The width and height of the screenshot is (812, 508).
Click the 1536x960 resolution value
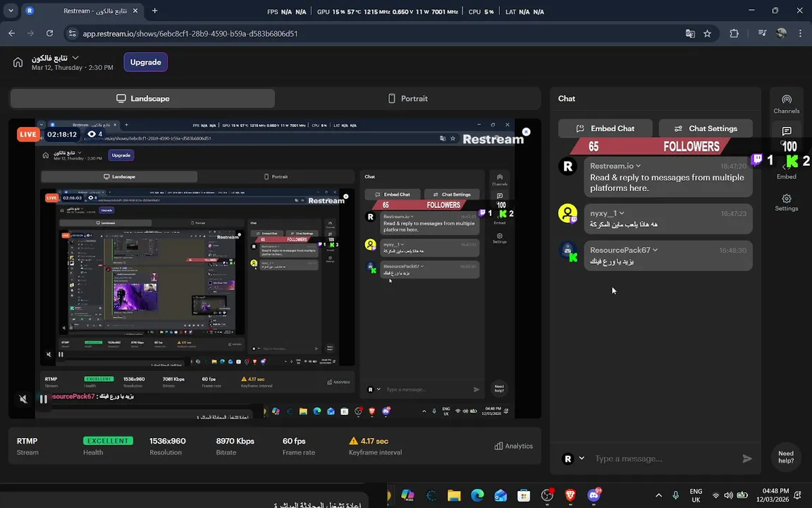tap(167, 441)
